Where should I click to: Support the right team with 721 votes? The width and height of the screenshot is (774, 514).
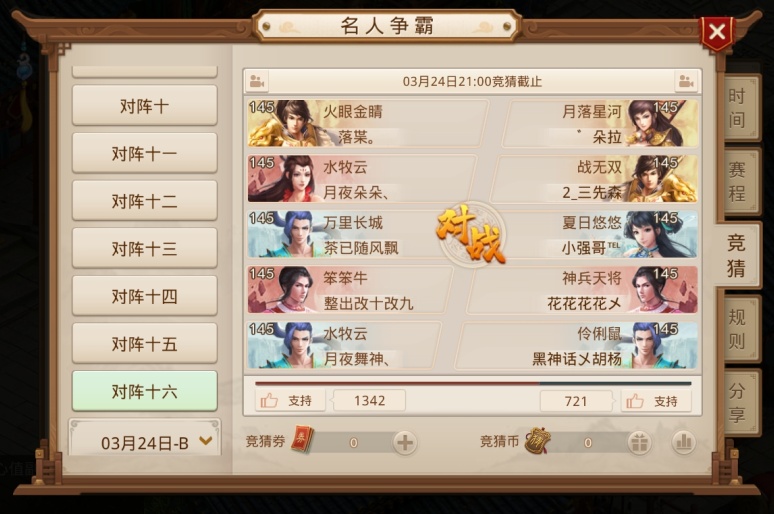[656, 401]
